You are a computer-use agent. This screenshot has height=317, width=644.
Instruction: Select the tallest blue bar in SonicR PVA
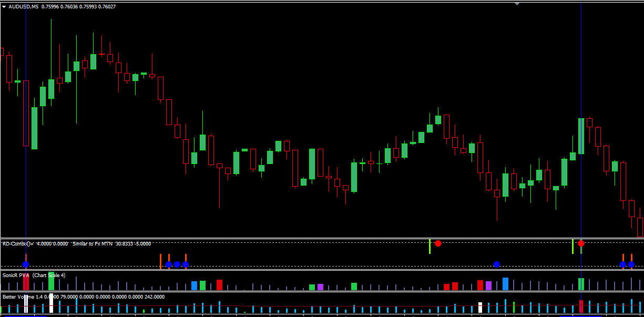tap(505, 284)
